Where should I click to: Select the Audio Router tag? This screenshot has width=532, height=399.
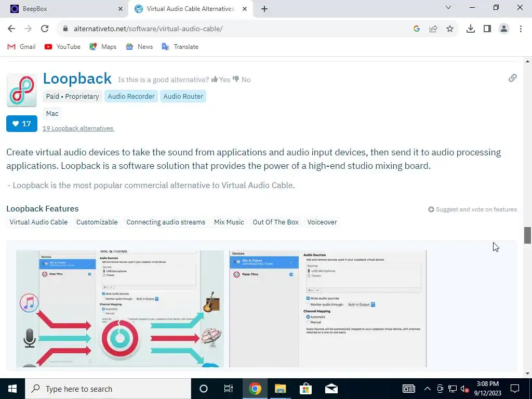(183, 96)
